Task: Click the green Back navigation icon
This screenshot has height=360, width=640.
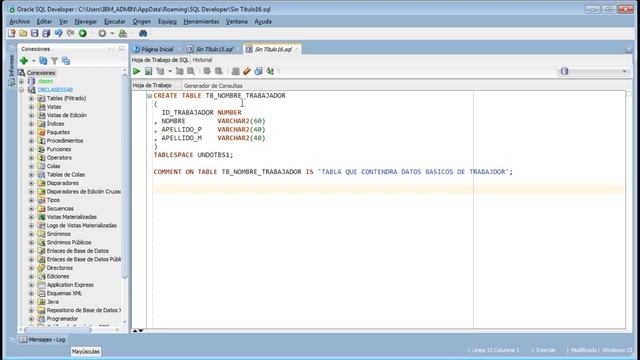Action: point(83,33)
